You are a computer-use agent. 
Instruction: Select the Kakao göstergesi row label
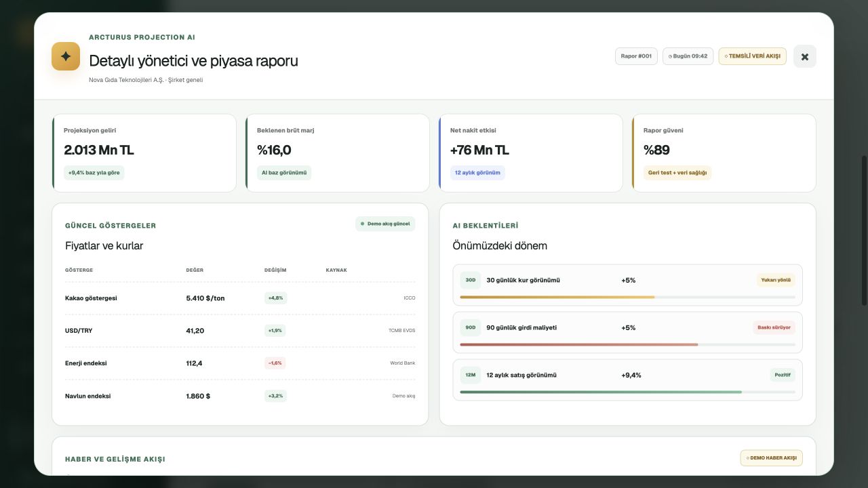click(91, 298)
